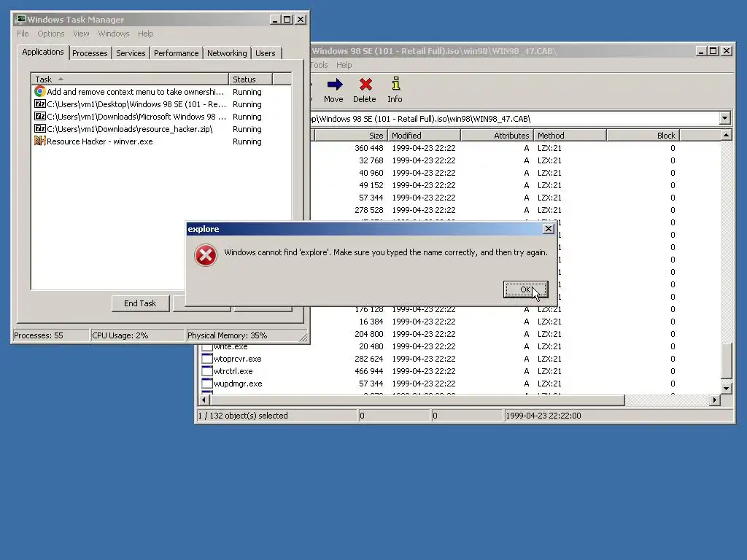This screenshot has width=747, height=560.
Task: Close the explore error dialog
Action: click(x=549, y=228)
